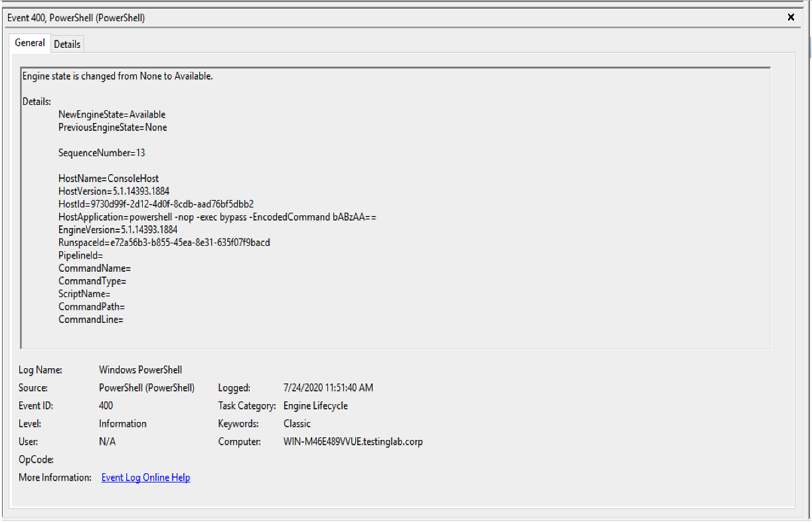Viewport: 812px width, 523px height.
Task: Select the RunspaceId GUID line
Action: tap(164, 243)
